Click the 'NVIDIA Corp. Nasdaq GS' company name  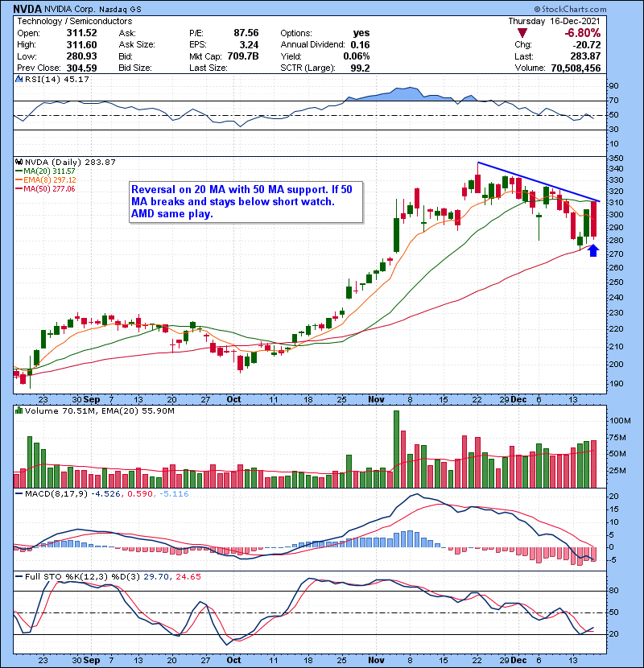tap(93, 9)
